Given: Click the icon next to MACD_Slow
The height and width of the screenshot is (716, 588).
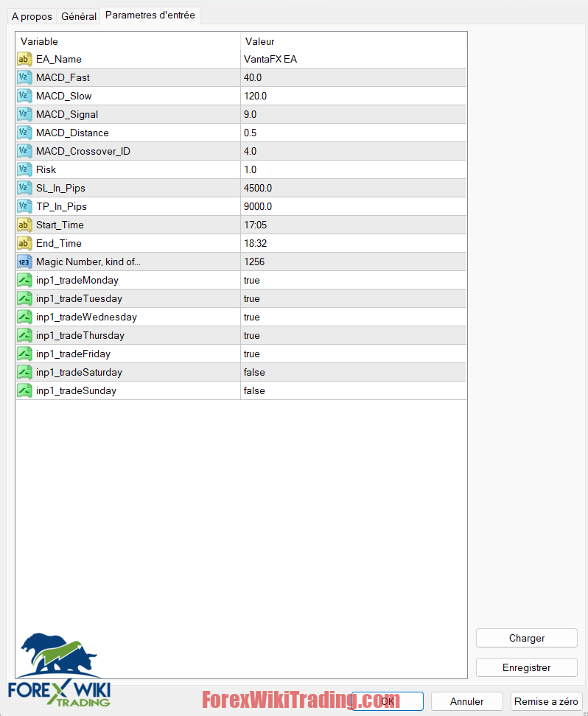Looking at the screenshot, I should click(24, 96).
